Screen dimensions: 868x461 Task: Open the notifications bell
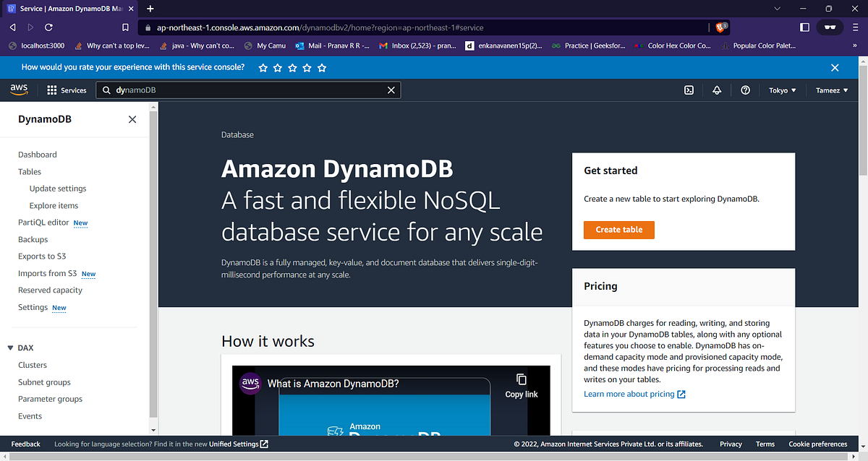717,90
